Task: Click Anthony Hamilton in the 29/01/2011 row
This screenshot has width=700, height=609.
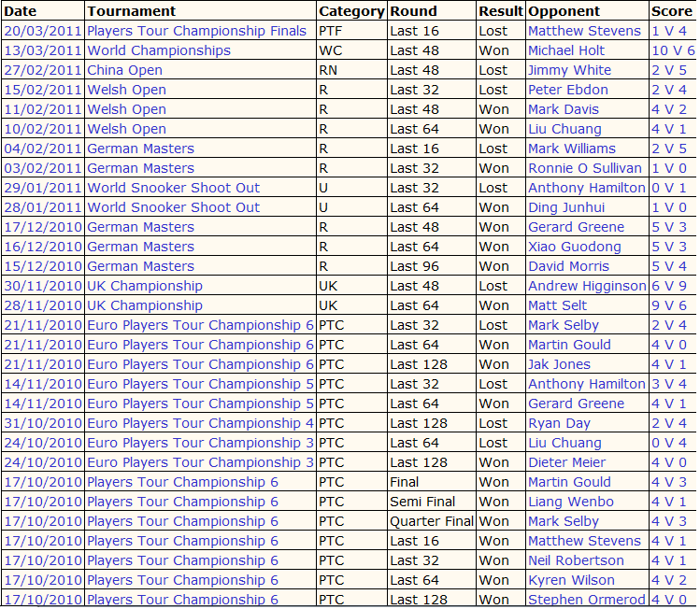Action: [587, 188]
